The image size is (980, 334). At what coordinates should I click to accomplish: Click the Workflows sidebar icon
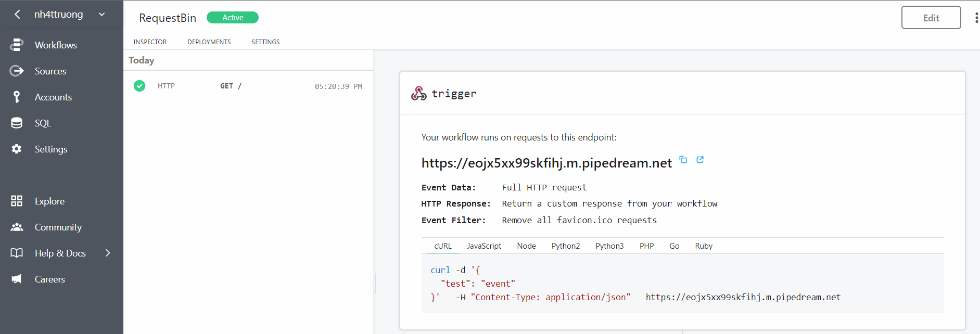(x=17, y=45)
